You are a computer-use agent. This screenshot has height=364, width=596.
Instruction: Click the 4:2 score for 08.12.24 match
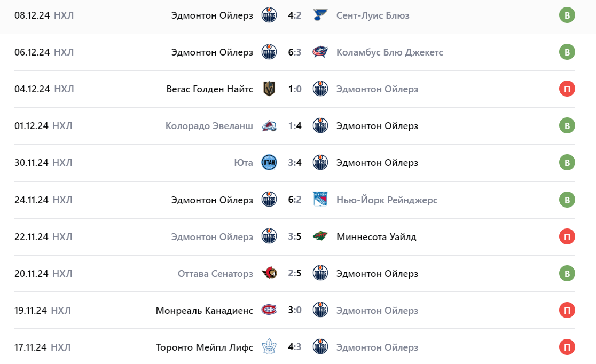(295, 15)
